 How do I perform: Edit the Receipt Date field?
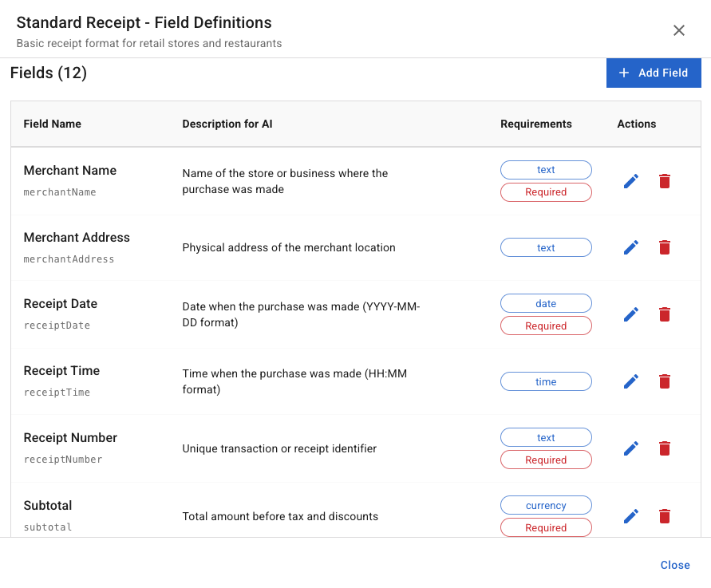tap(630, 314)
